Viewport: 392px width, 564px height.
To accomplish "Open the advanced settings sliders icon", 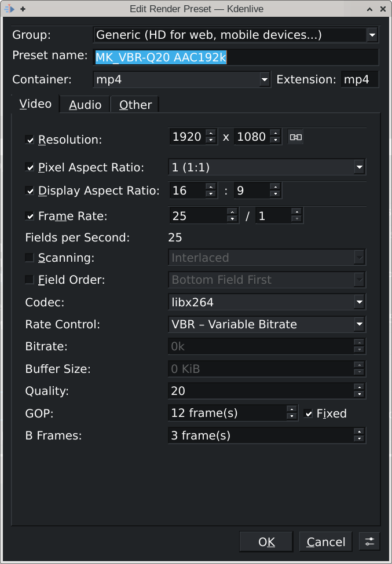I will click(369, 541).
